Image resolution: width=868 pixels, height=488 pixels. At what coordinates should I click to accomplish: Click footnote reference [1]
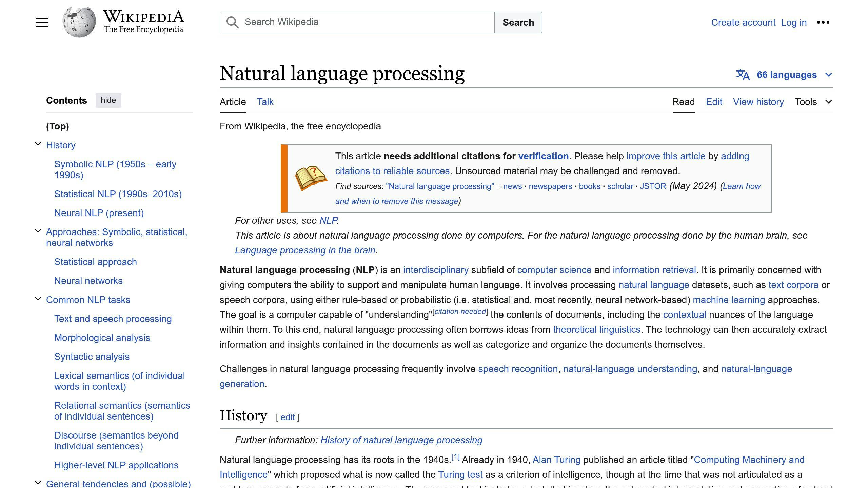click(455, 457)
